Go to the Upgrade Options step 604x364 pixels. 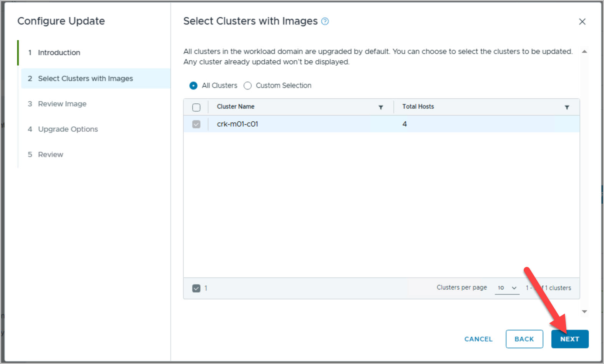[x=68, y=129]
